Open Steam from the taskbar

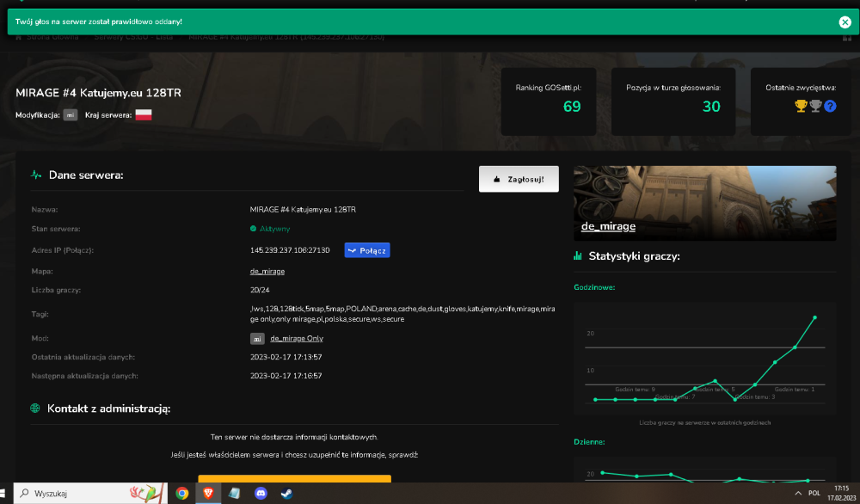[287, 494]
